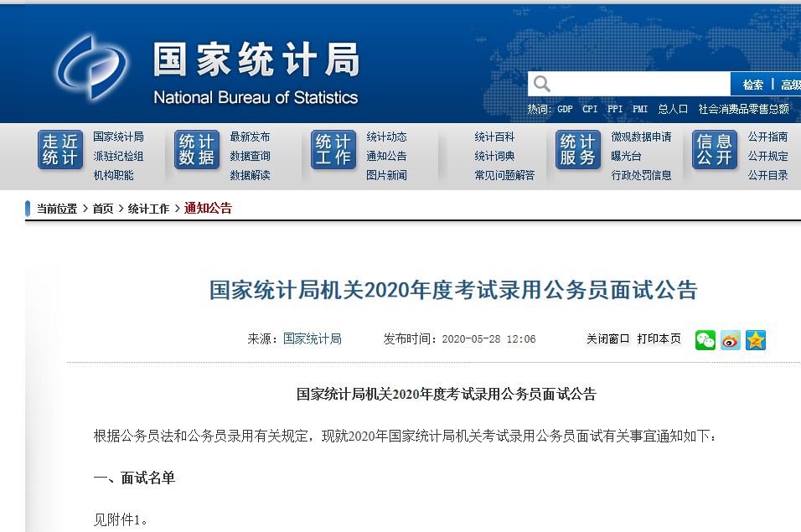The width and height of the screenshot is (801, 532).
Task: Open 公开指南 menu link
Action: click(767, 137)
